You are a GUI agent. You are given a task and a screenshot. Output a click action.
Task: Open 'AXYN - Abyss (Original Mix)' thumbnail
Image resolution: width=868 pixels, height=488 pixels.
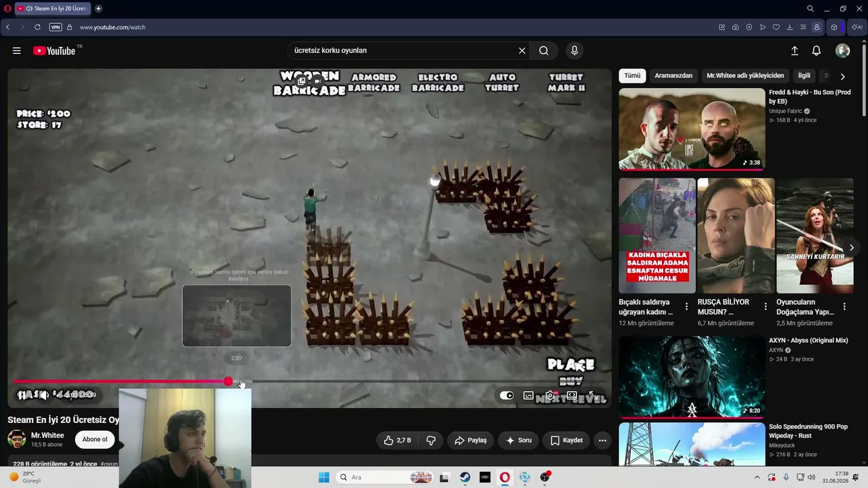(692, 377)
